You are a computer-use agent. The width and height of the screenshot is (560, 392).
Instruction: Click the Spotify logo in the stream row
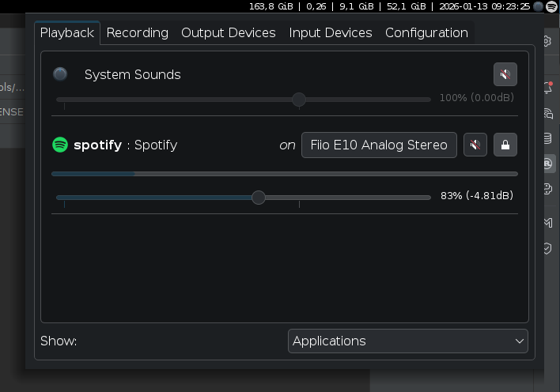pos(60,145)
